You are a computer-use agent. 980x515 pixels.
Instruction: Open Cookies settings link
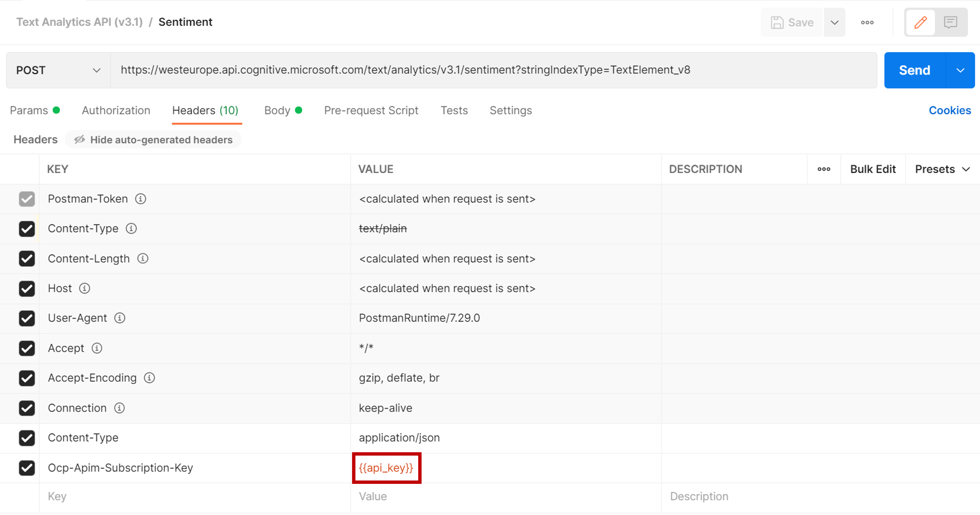[x=949, y=110]
